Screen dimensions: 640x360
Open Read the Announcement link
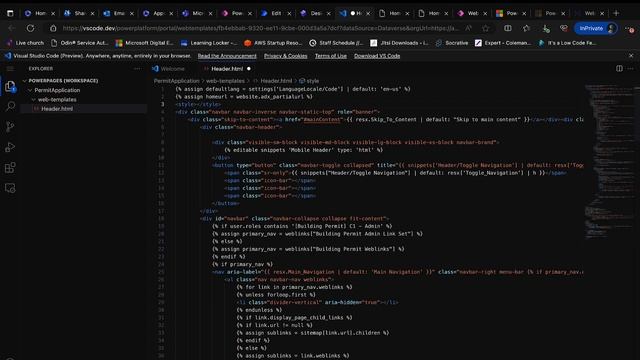point(227,56)
